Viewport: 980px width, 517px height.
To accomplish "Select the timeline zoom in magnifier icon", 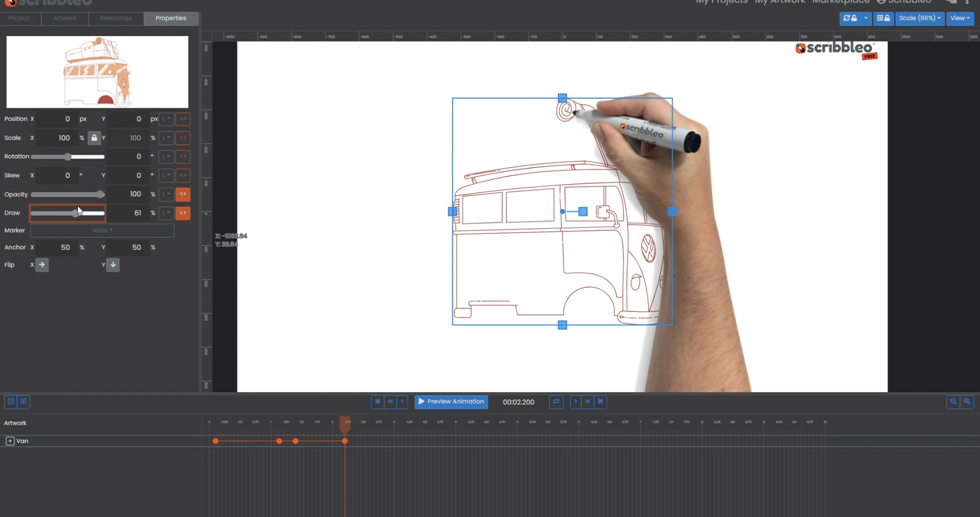I will pyautogui.click(x=968, y=402).
